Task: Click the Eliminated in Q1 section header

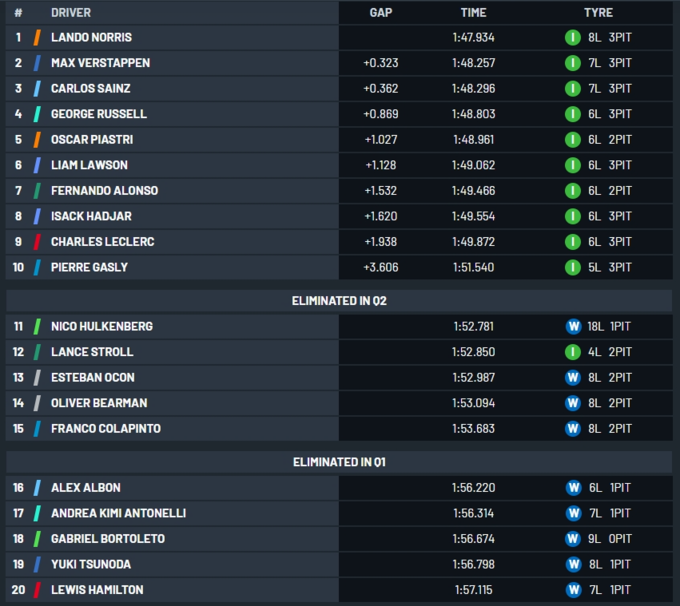Action: tap(339, 462)
